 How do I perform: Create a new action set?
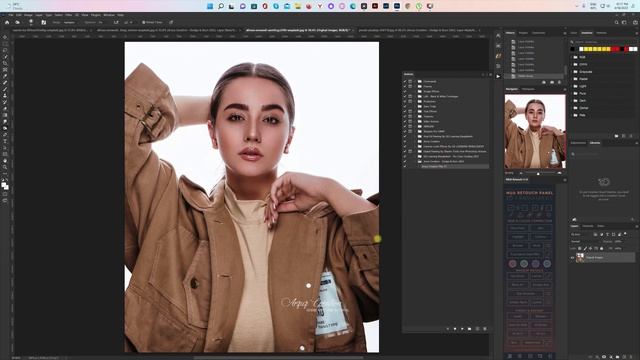469,329
